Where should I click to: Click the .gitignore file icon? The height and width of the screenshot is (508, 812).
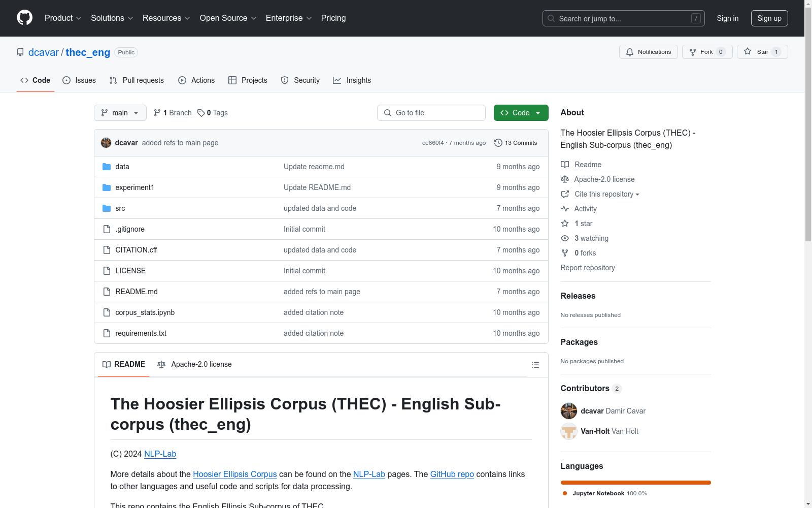click(x=107, y=229)
